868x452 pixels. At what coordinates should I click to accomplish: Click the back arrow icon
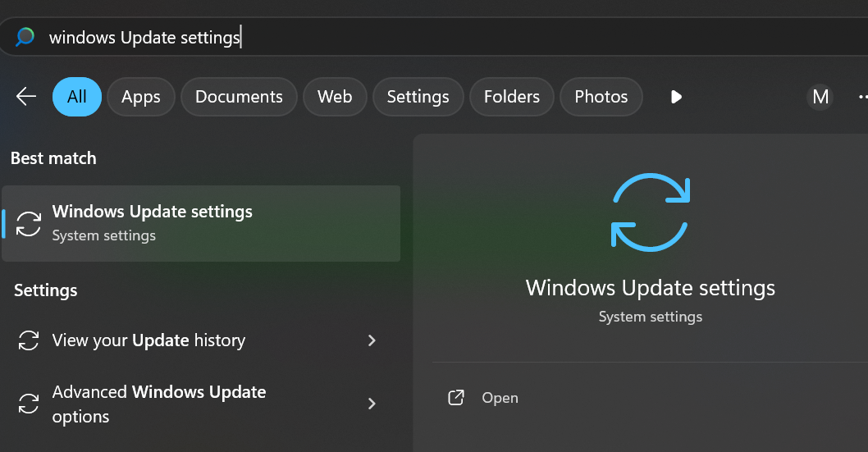(26, 97)
